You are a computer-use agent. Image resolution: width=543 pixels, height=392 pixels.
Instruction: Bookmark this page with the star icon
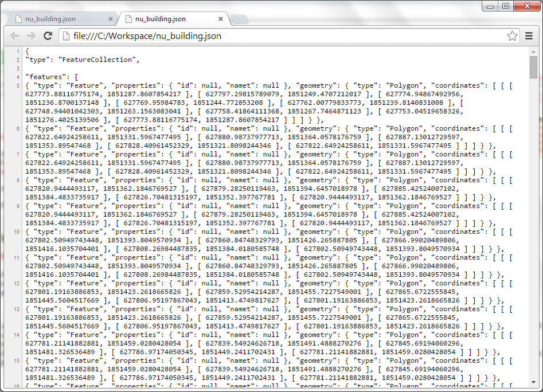[x=512, y=36]
